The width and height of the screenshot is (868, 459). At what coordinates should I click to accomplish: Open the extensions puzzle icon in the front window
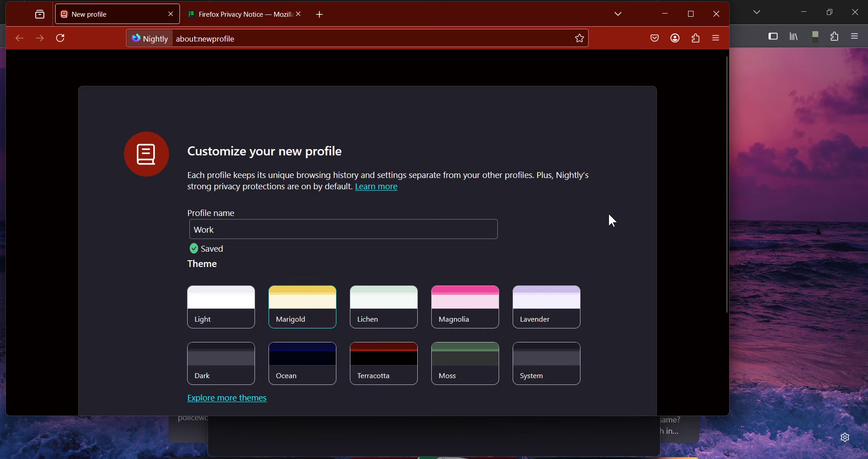696,39
